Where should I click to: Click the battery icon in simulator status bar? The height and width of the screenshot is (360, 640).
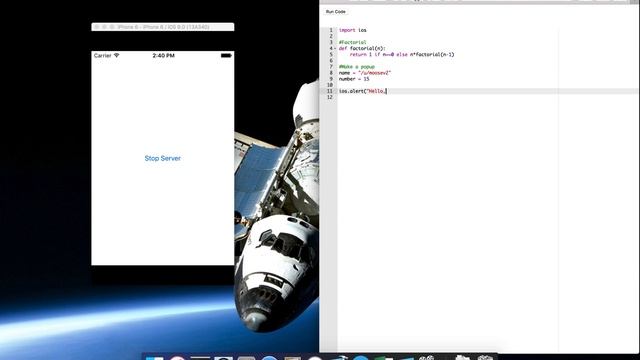(226, 56)
